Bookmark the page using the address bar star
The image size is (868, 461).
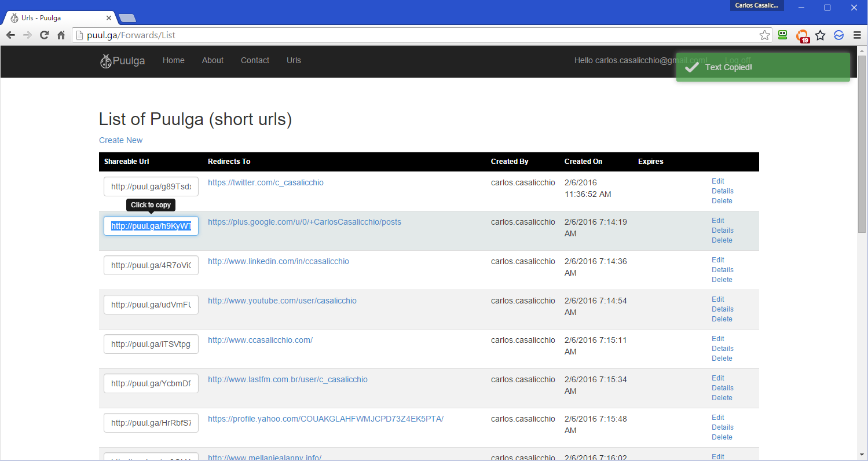pyautogui.click(x=764, y=35)
